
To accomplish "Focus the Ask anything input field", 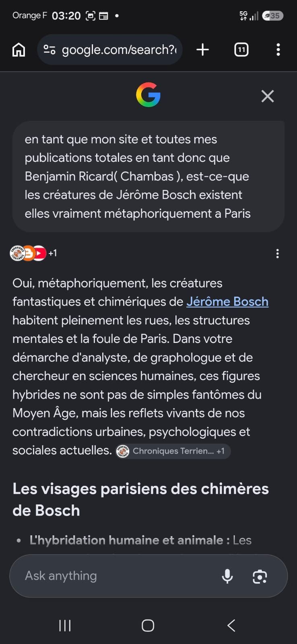I will [x=117, y=576].
